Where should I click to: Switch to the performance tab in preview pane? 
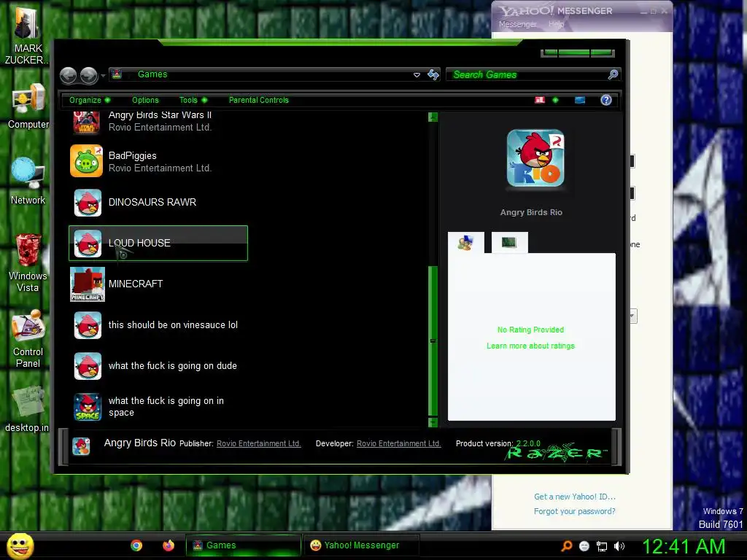[509, 242]
